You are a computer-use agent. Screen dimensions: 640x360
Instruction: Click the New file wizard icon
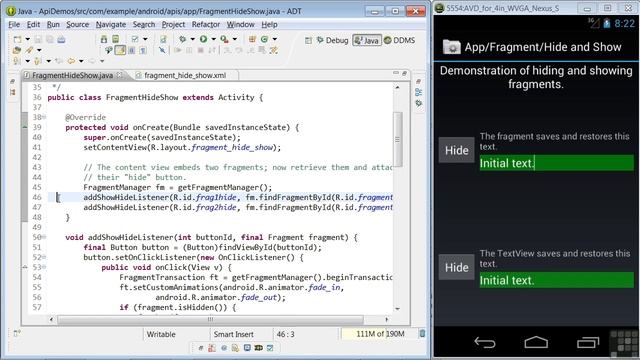pyautogui.click(x=17, y=40)
